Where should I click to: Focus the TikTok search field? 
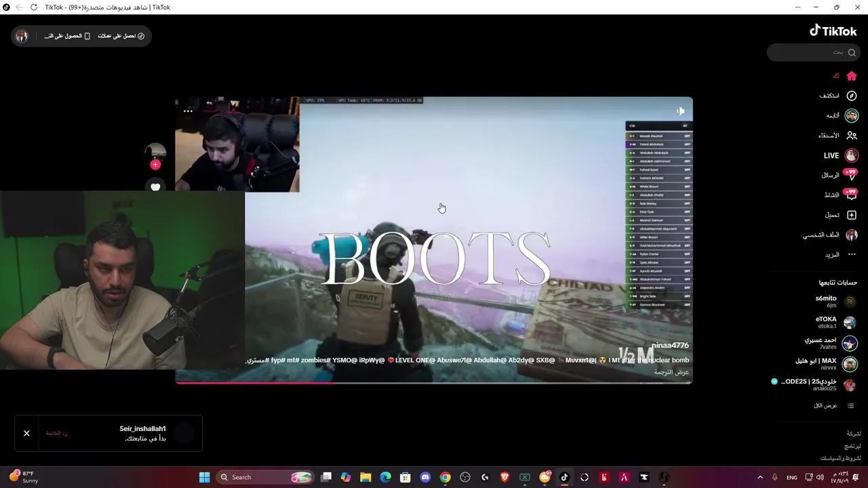pos(812,52)
